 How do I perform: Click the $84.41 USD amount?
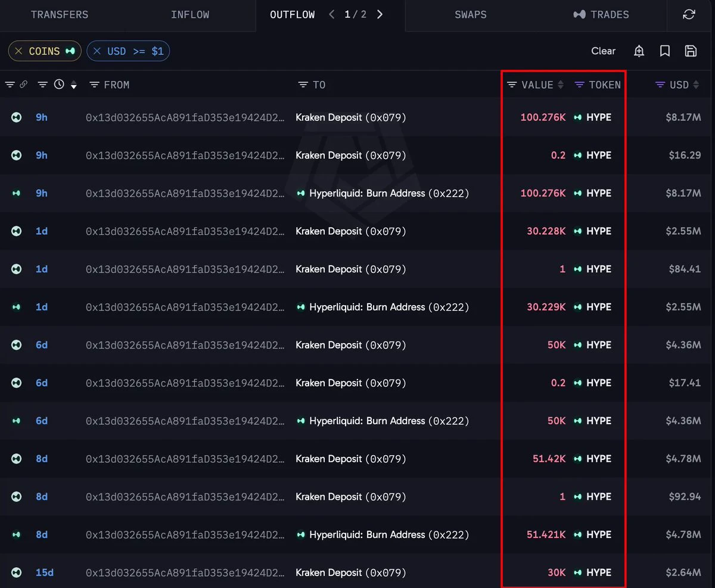685,269
